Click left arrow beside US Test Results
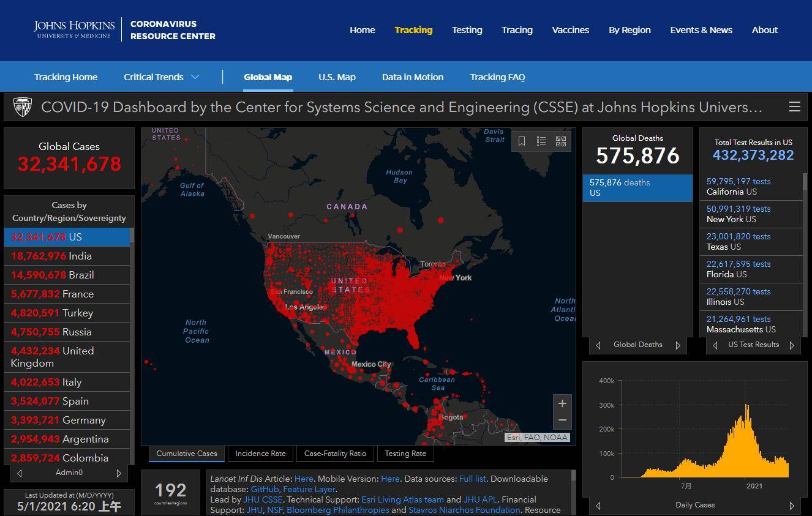The height and width of the screenshot is (516, 812). click(715, 345)
